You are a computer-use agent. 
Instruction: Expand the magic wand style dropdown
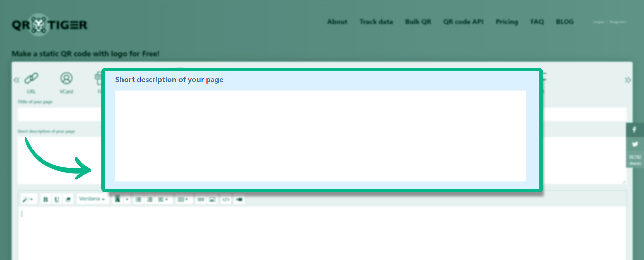coord(27,200)
